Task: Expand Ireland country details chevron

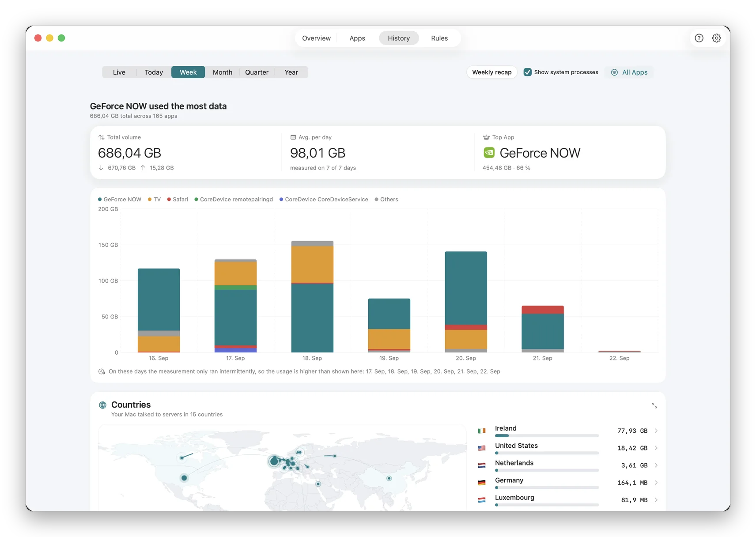Action: [x=656, y=431]
